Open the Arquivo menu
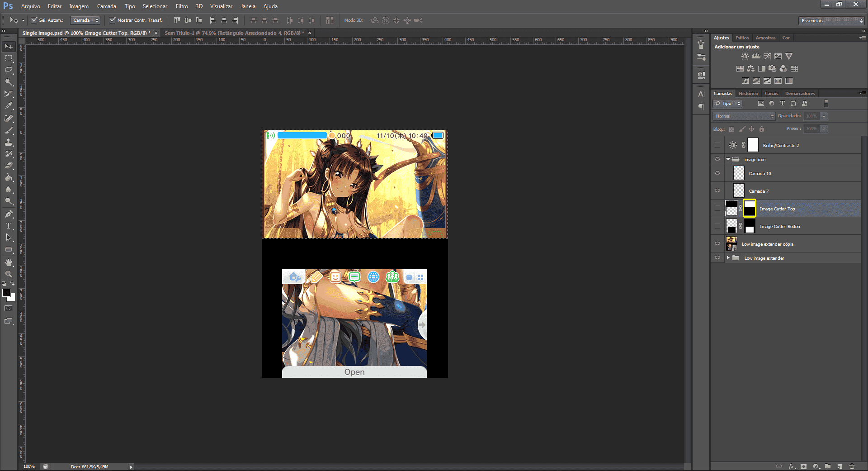Image resolution: width=868 pixels, height=471 pixels. coord(31,6)
